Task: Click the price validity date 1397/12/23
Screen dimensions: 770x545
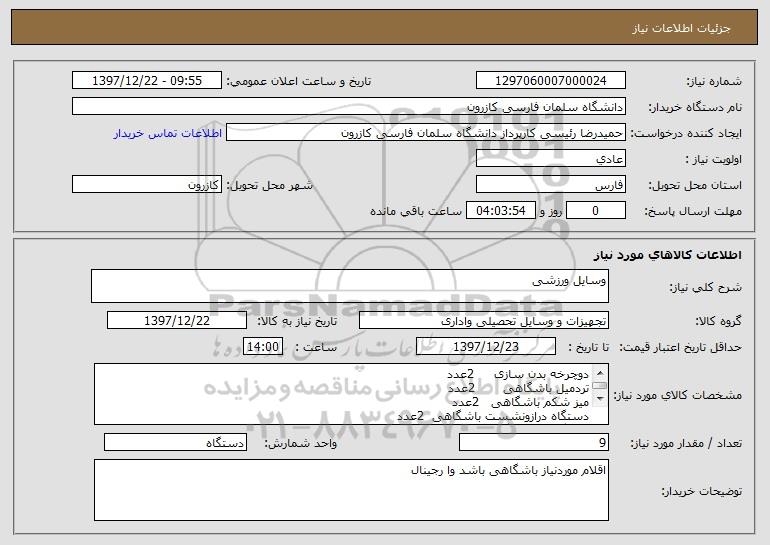Action: point(486,347)
